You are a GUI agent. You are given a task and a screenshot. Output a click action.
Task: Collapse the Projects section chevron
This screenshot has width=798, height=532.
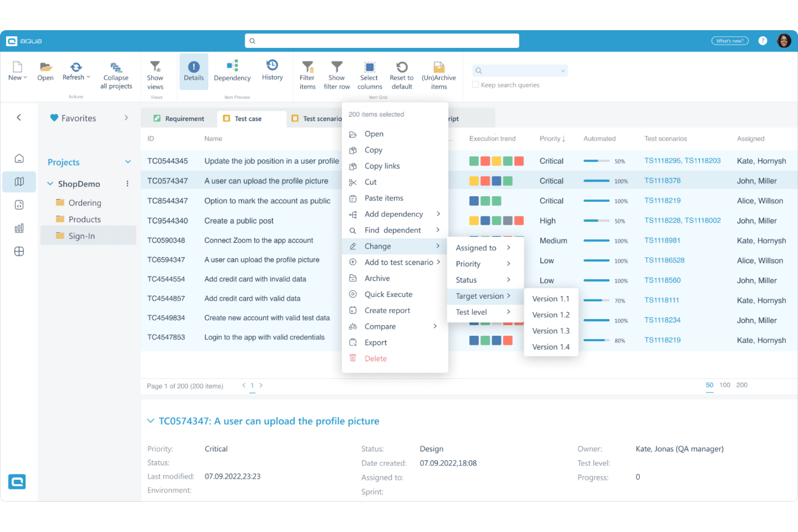pyautogui.click(x=128, y=162)
